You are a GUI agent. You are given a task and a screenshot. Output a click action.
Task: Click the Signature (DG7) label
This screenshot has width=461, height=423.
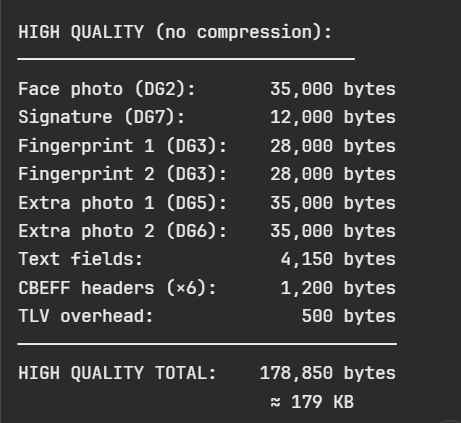click(x=101, y=117)
